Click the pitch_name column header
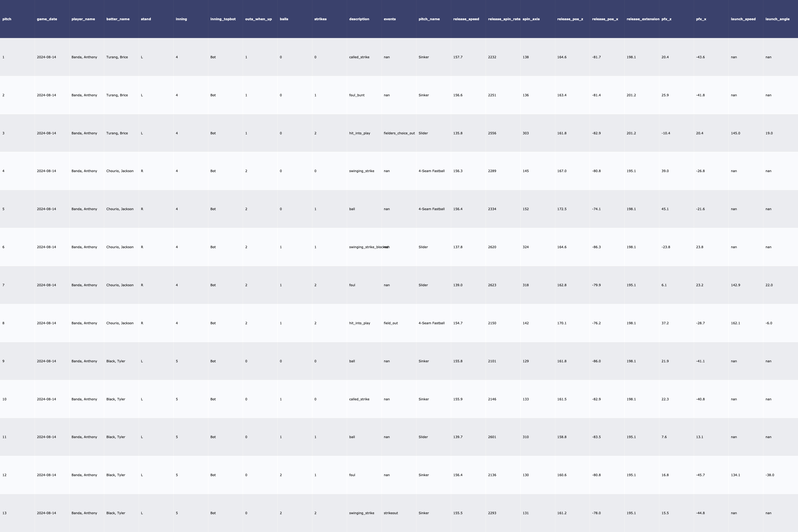The width and height of the screenshot is (798, 532). tap(429, 19)
